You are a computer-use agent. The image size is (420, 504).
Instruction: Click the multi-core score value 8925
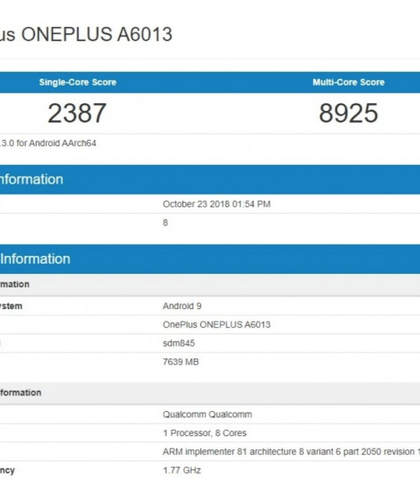348,113
